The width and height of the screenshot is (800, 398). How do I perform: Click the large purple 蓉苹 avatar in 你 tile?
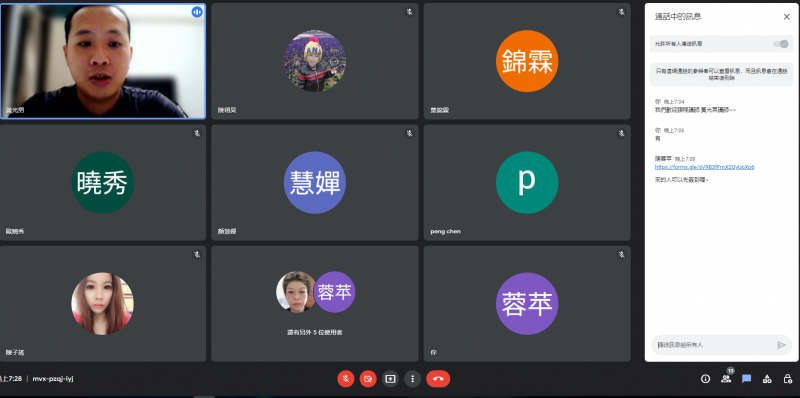click(x=527, y=304)
